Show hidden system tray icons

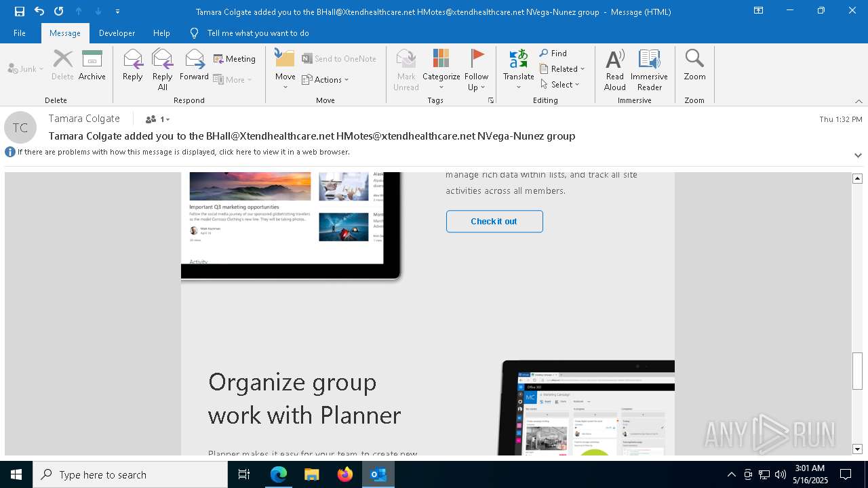coord(731,474)
